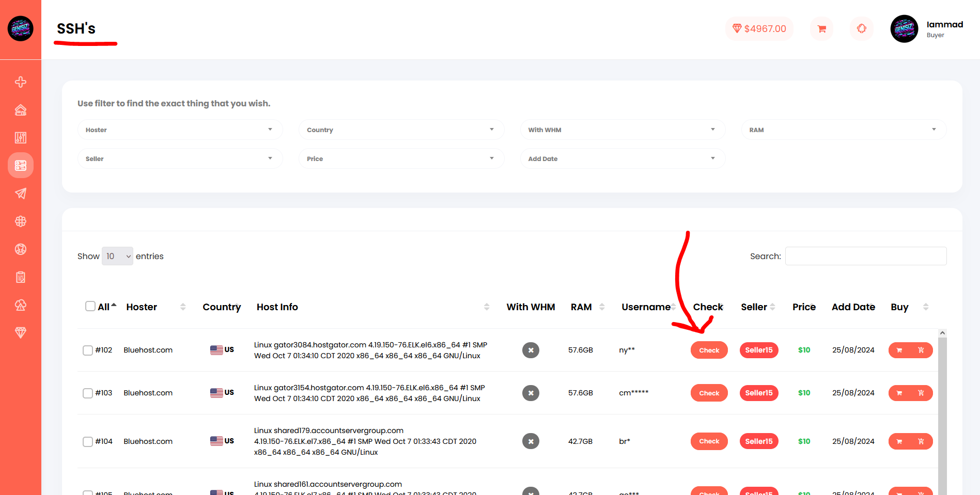Click the table Search input field

866,256
